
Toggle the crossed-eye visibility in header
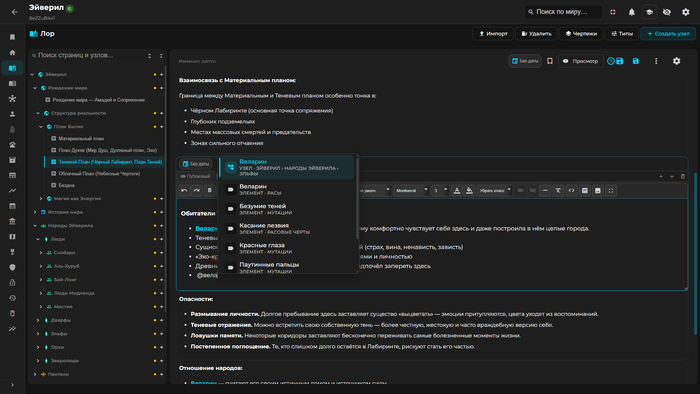point(667,12)
